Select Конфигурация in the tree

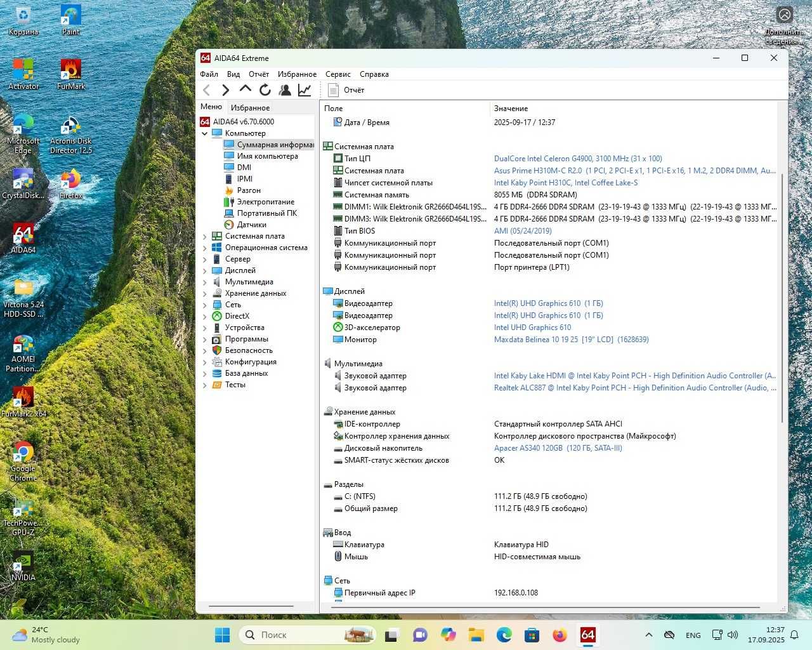pos(244,362)
